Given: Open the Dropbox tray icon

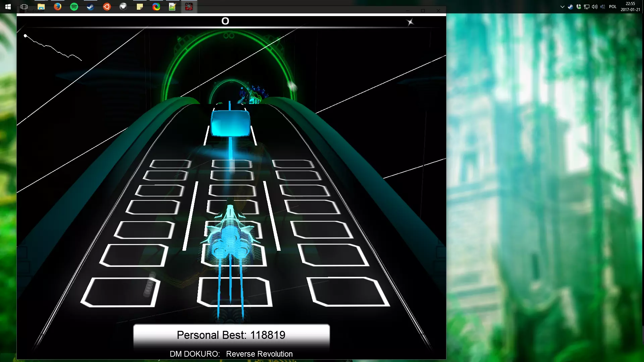Looking at the screenshot, I should [579, 7].
